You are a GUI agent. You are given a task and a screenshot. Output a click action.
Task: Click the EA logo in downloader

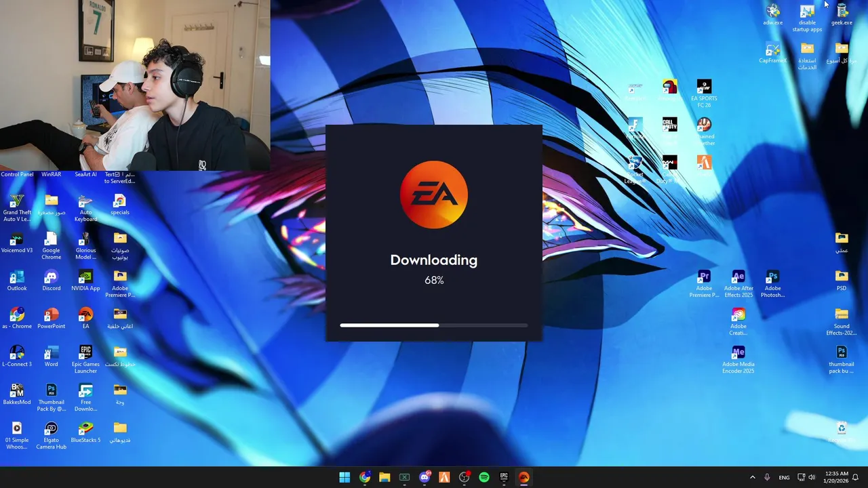pyautogui.click(x=434, y=195)
